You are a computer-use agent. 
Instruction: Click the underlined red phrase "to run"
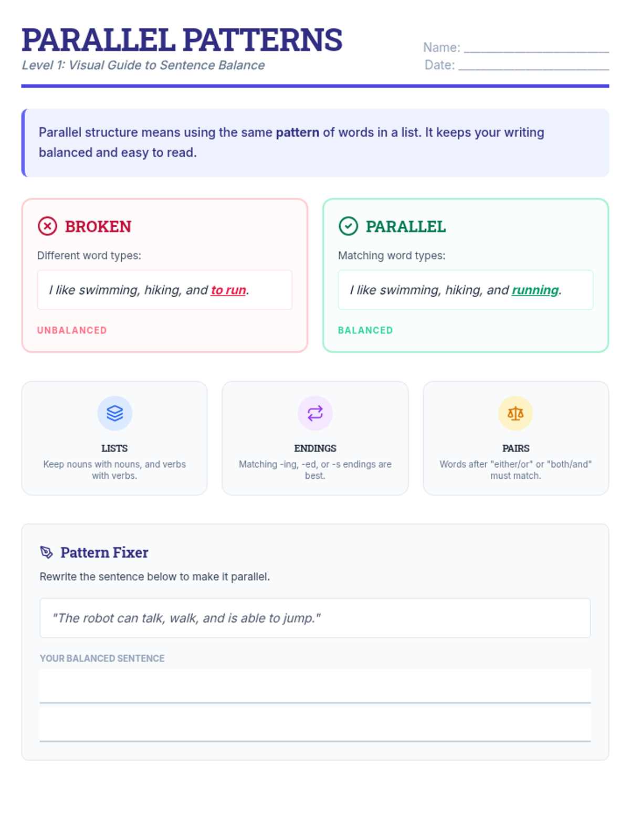click(x=228, y=290)
